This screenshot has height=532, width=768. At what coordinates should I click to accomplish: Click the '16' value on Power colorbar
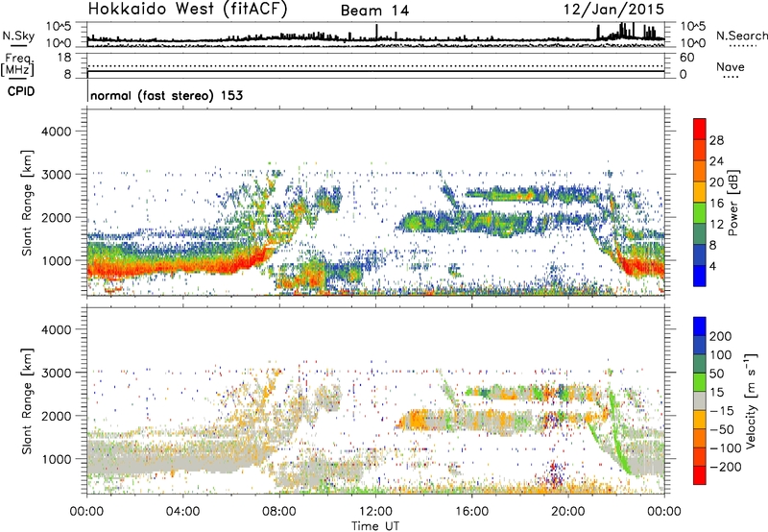(716, 204)
